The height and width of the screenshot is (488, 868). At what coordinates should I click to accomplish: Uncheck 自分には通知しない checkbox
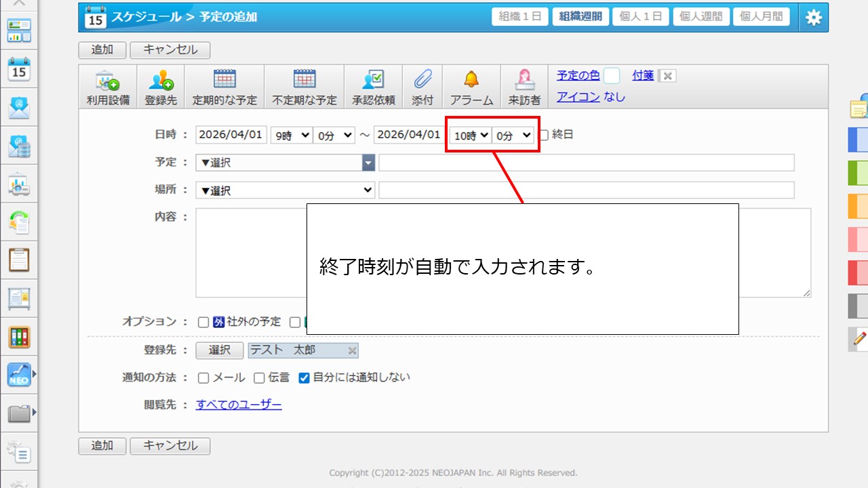304,378
